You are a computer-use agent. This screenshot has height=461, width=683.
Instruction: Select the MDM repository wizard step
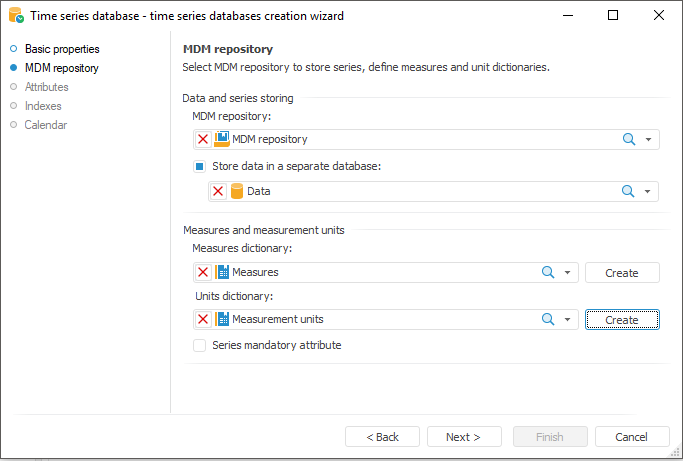pyautogui.click(x=62, y=68)
